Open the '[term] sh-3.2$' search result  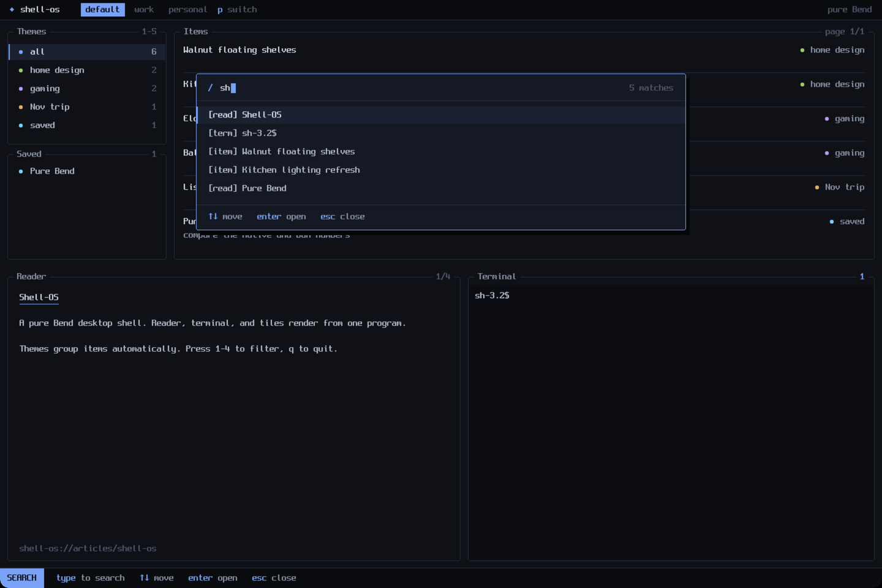(x=440, y=133)
